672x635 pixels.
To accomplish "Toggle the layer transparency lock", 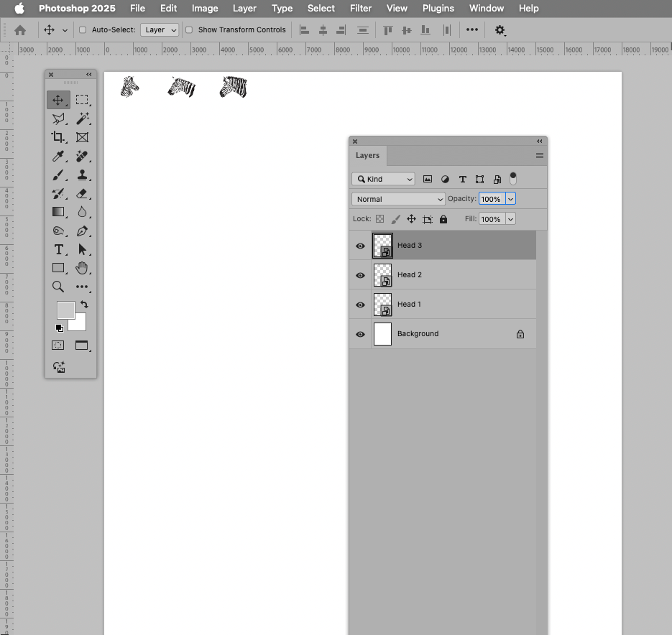I will (x=379, y=219).
